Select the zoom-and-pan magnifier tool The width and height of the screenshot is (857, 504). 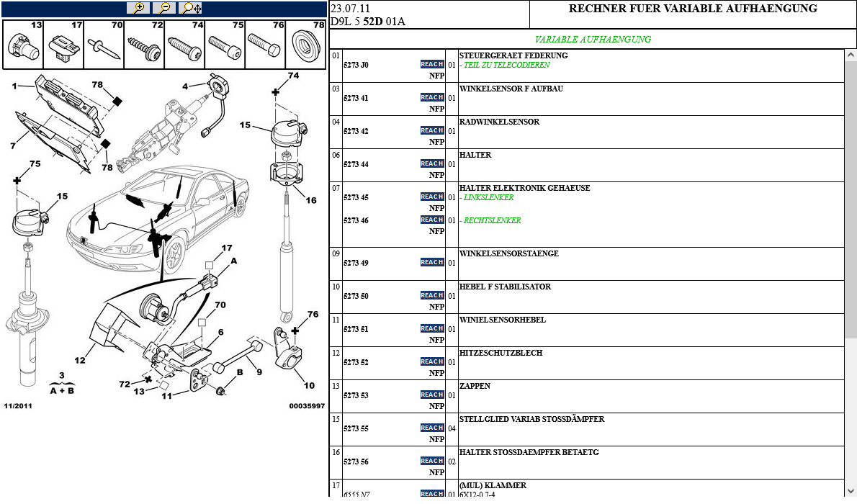click(x=191, y=8)
